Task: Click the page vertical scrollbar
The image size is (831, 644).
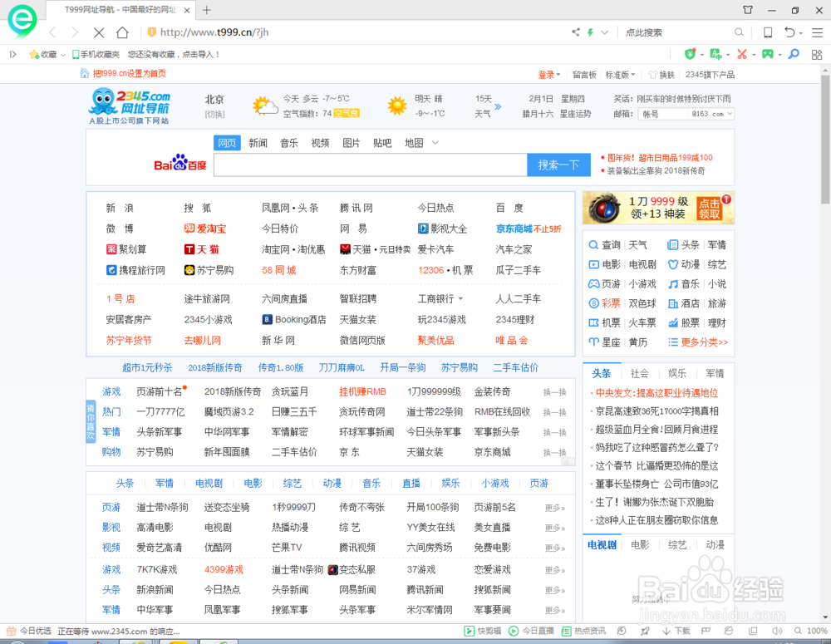Action: click(825, 139)
